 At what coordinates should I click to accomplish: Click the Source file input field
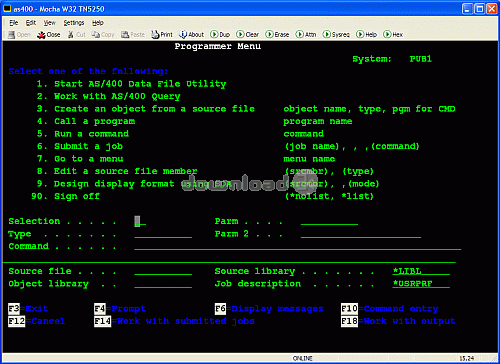point(163,271)
